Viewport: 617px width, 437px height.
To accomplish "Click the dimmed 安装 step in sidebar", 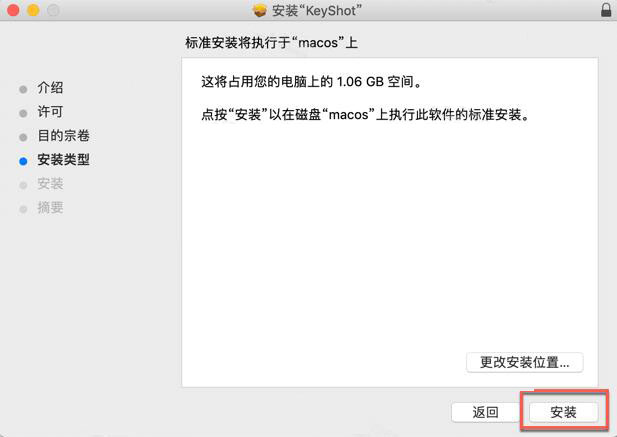I will click(50, 184).
